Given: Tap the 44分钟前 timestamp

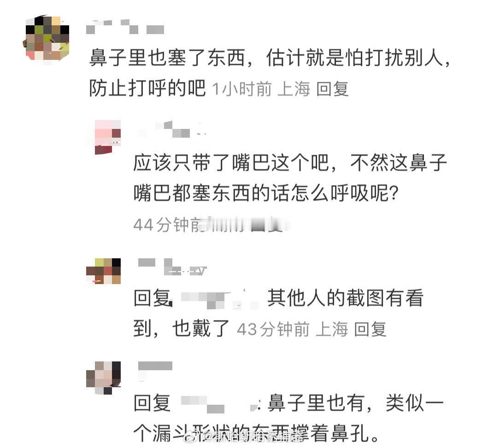Looking at the screenshot, I should [167, 225].
